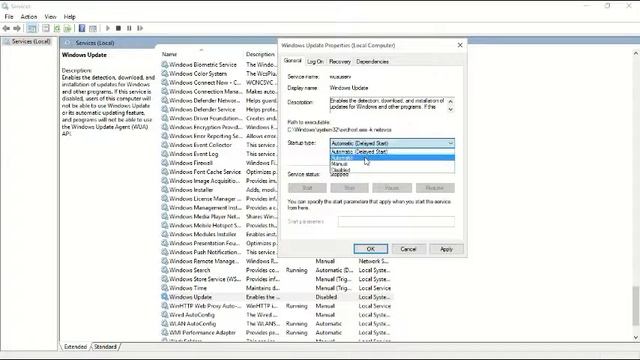Viewport: 640px width, 360px height.
Task: Click the Forward arrow toolbar icon
Action: point(17,28)
